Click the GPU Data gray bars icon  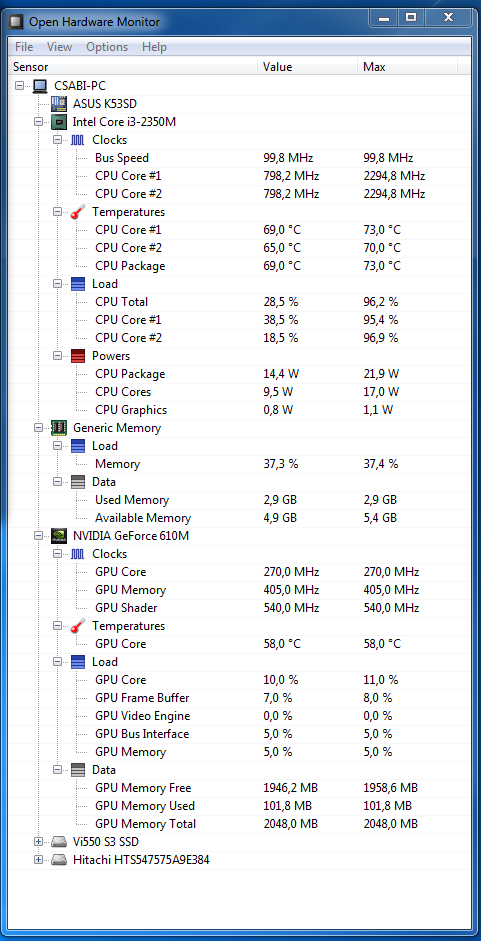coord(78,770)
